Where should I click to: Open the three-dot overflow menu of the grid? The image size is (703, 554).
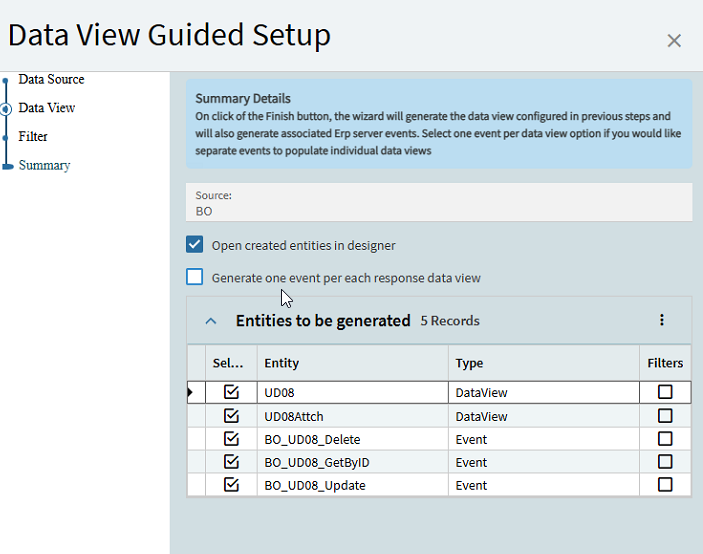click(x=661, y=320)
